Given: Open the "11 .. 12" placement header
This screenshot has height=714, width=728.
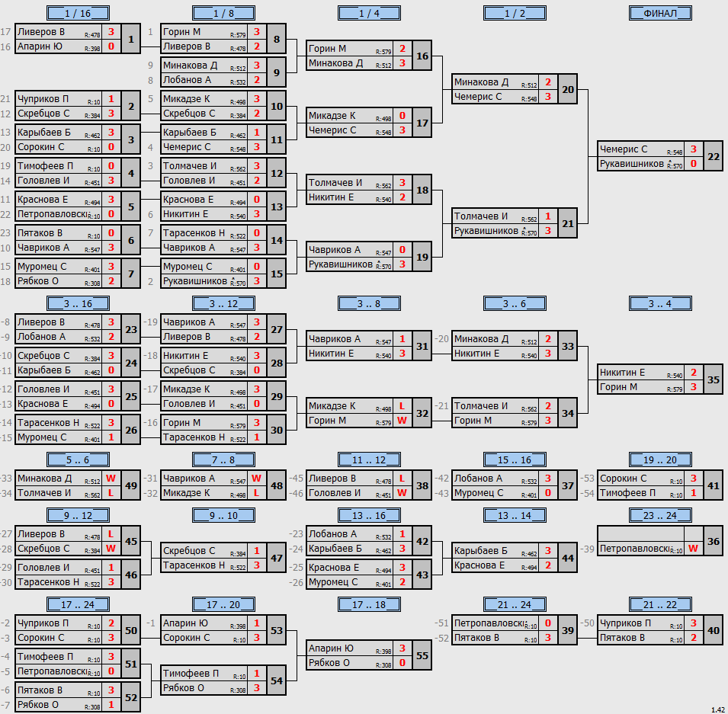Looking at the screenshot, I should tap(369, 459).
